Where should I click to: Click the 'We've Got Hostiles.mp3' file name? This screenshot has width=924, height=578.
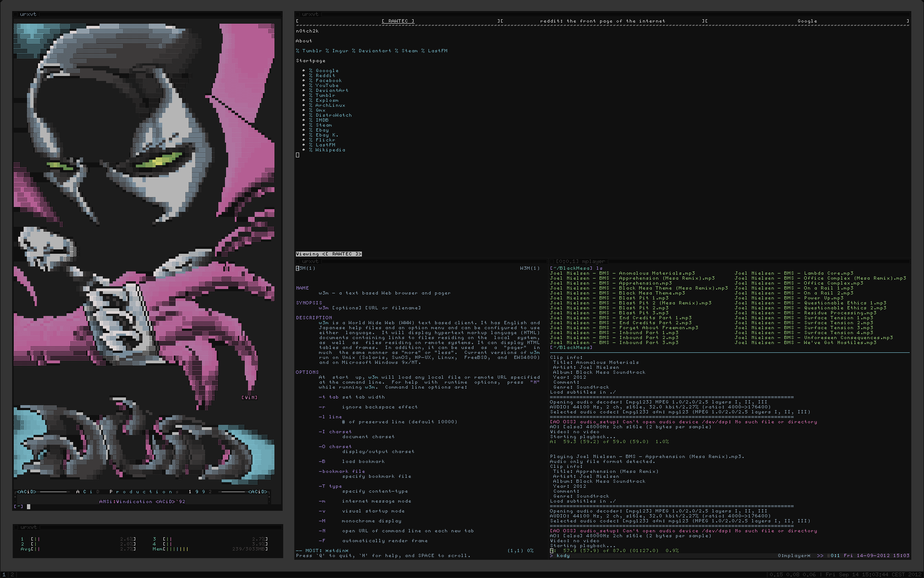840,342
